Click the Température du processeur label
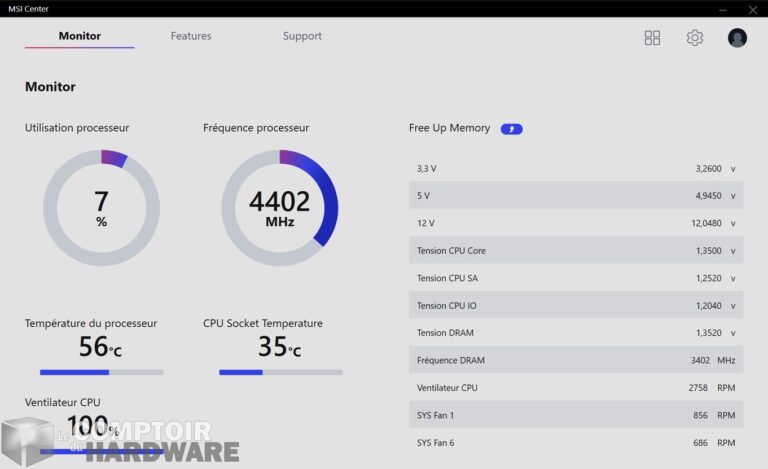This screenshot has width=768, height=469. point(91,323)
